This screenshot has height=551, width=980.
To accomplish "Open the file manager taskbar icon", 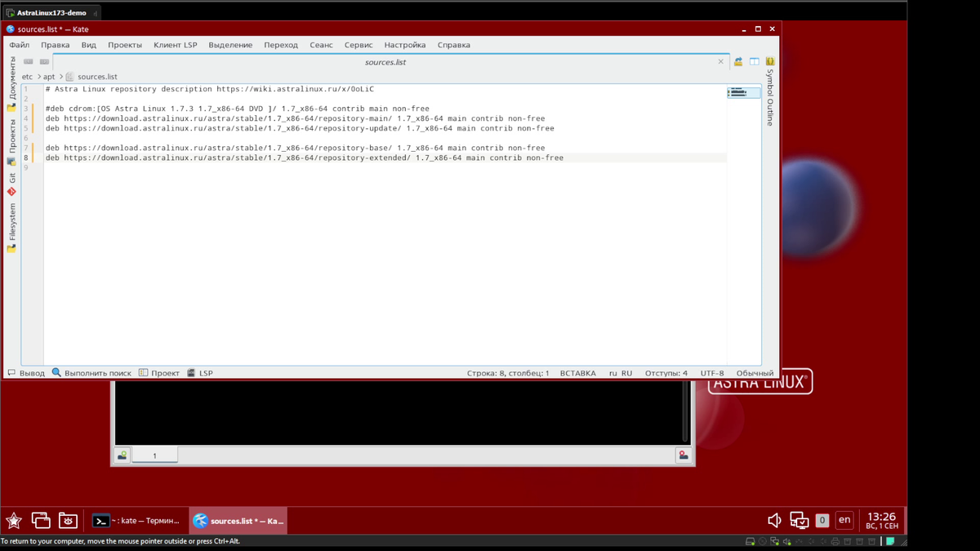I will tap(68, 520).
